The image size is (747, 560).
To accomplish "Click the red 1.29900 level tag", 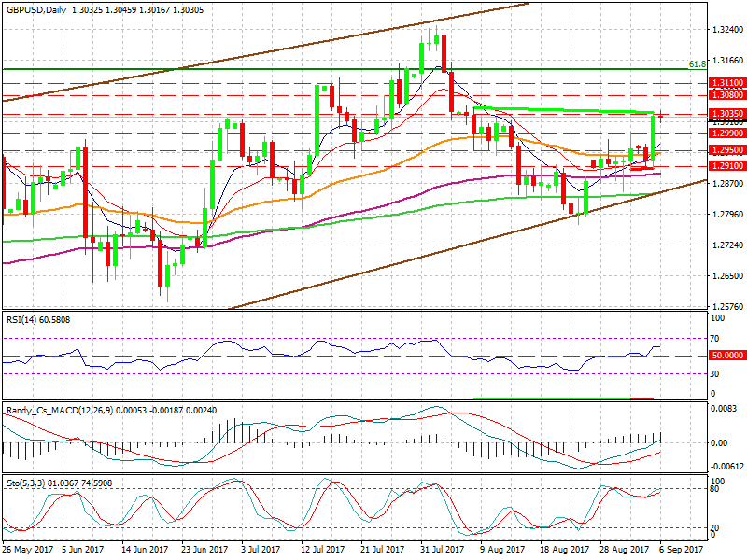I will 727,133.
